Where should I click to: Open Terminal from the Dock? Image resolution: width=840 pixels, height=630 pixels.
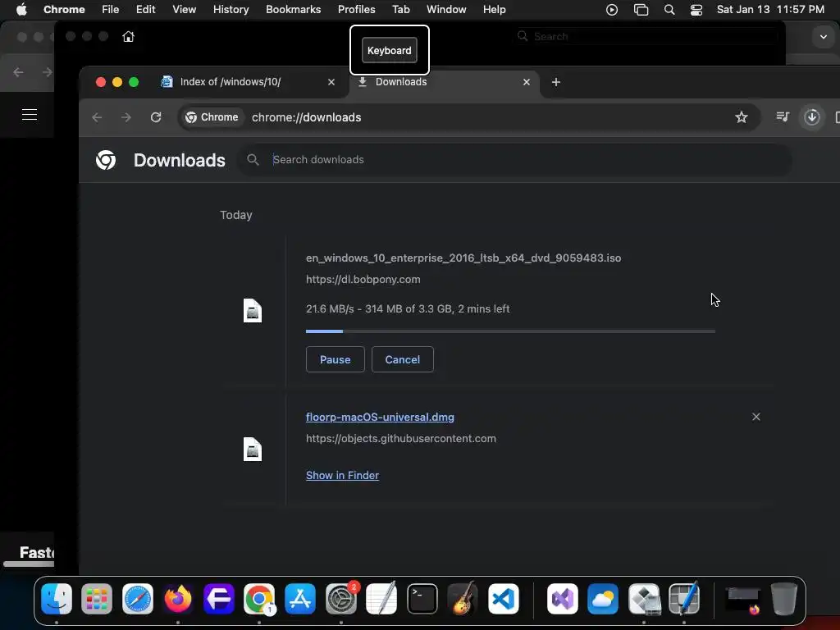pos(422,598)
